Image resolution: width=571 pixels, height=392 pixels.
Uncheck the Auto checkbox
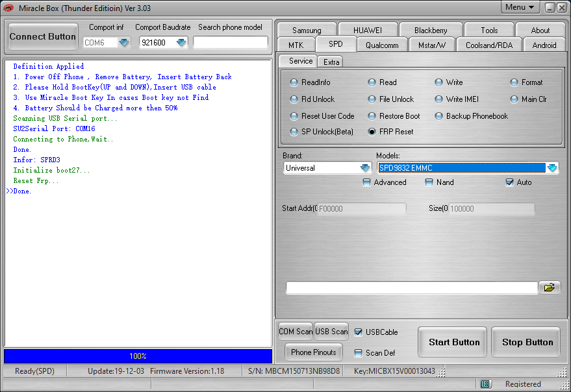509,182
